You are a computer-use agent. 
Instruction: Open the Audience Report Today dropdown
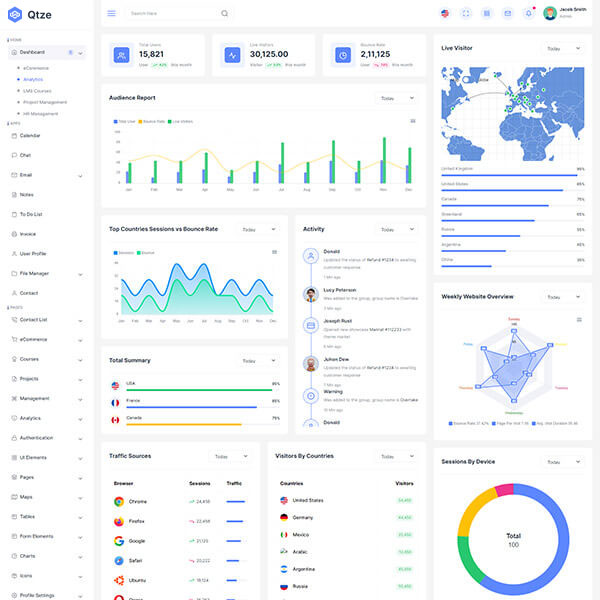coord(396,98)
